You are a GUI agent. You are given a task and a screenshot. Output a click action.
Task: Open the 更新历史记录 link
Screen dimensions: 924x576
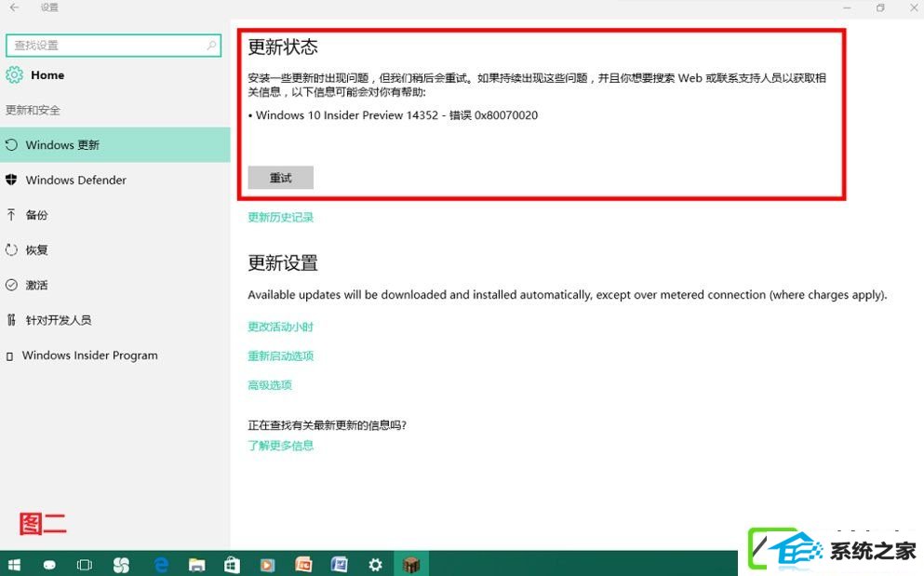280,217
